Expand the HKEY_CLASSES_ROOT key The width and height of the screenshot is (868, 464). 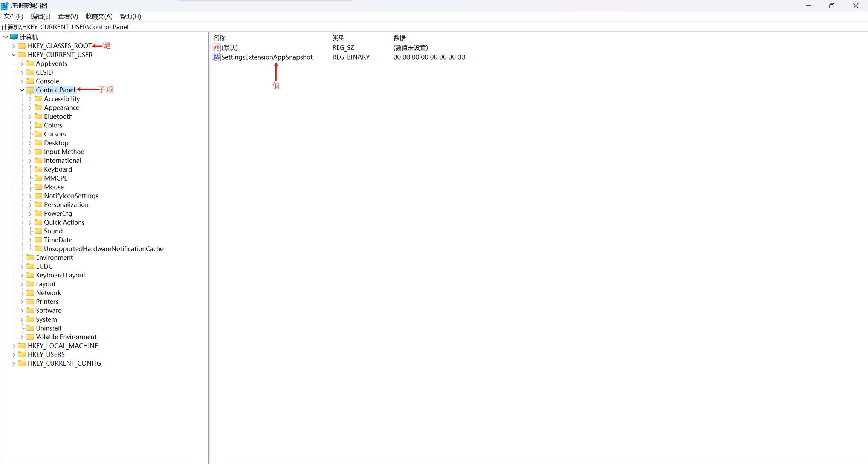coord(14,46)
